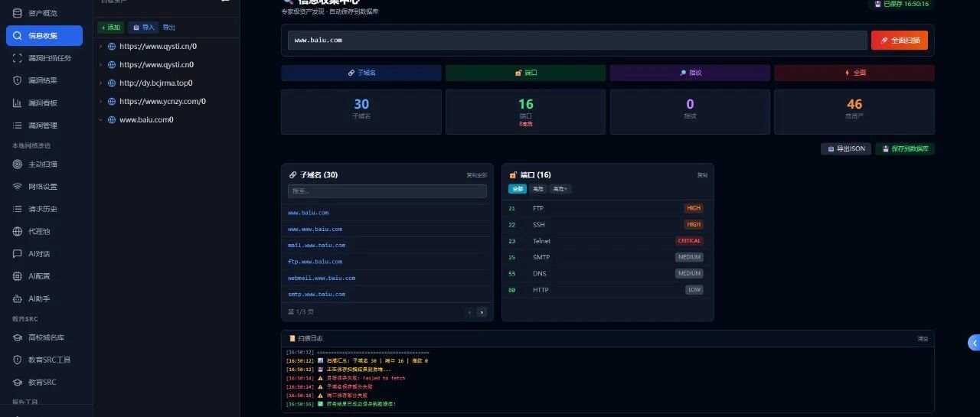Click the 16 端口 stat card

point(525,112)
